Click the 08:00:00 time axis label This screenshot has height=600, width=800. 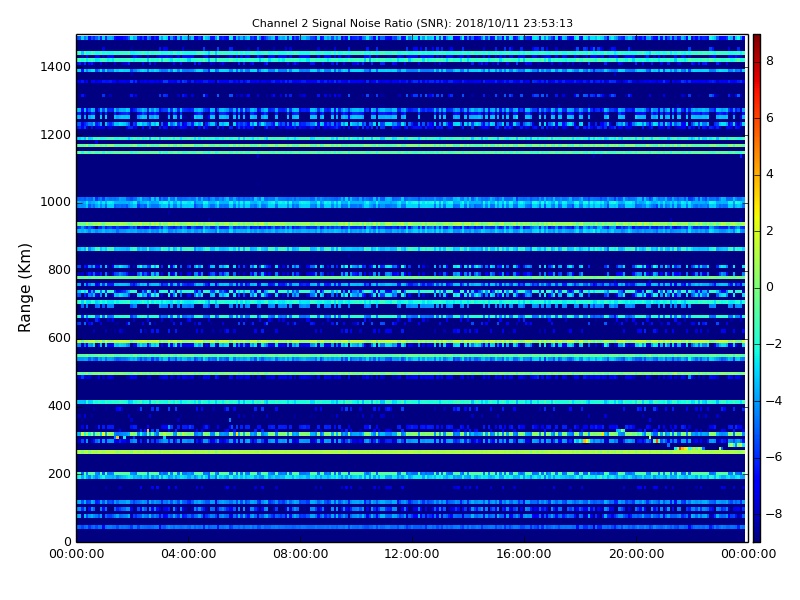(x=301, y=554)
